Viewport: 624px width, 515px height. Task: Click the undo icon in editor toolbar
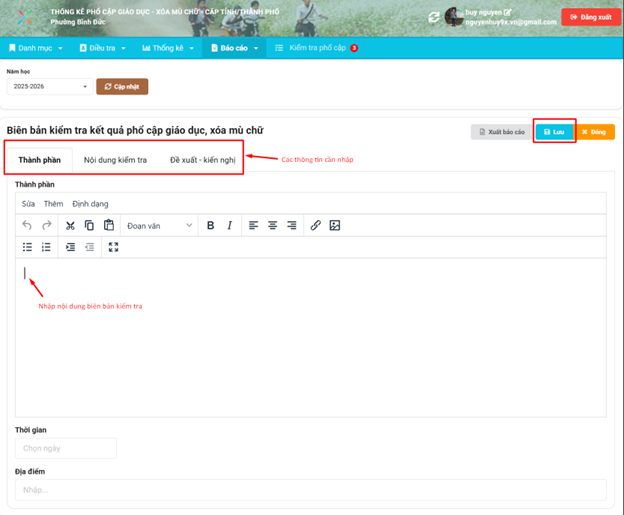27,226
